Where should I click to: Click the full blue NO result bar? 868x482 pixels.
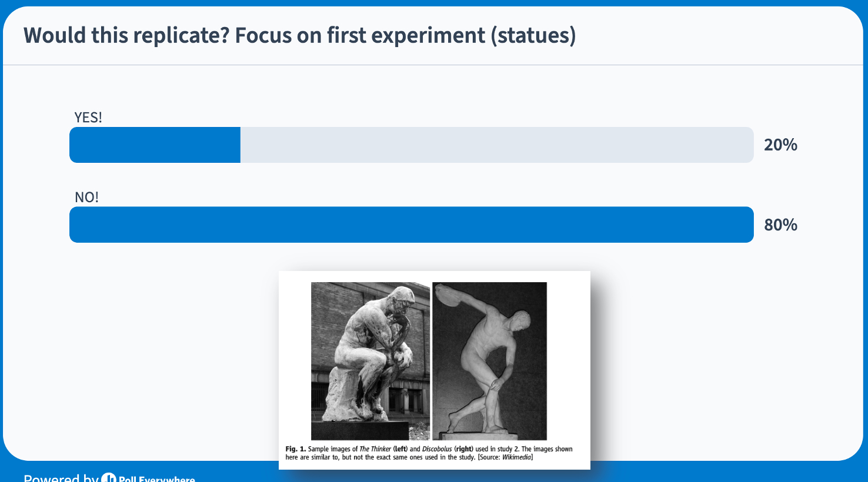[411, 225]
